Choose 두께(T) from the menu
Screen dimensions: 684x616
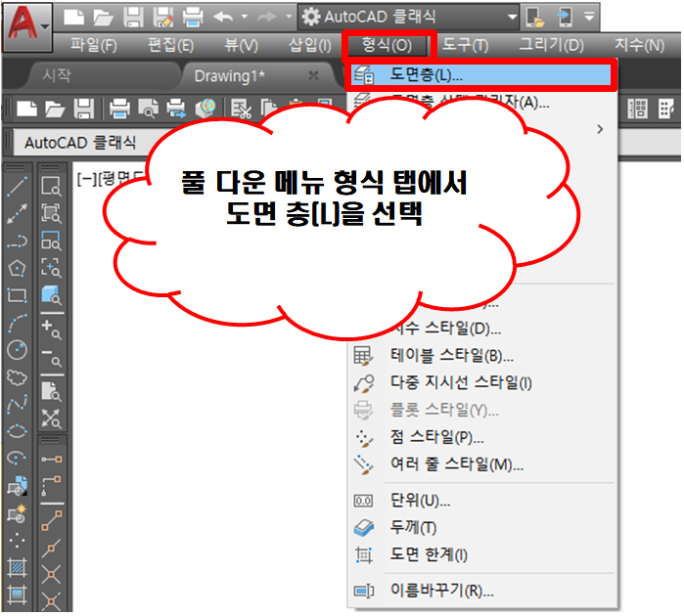pos(480,528)
